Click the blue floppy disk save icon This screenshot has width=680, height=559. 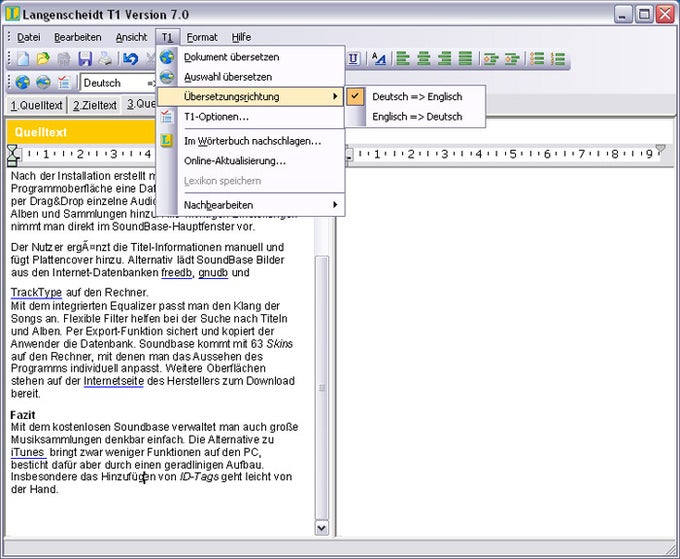(x=85, y=59)
